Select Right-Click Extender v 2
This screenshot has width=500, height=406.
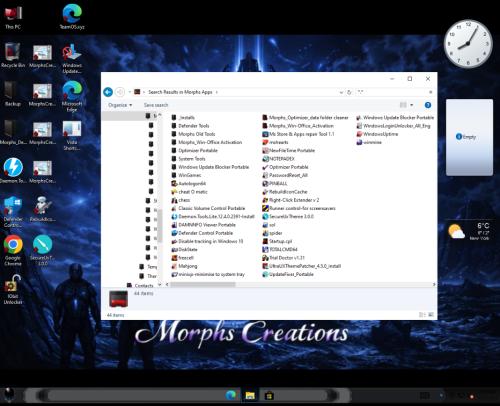click(x=291, y=200)
